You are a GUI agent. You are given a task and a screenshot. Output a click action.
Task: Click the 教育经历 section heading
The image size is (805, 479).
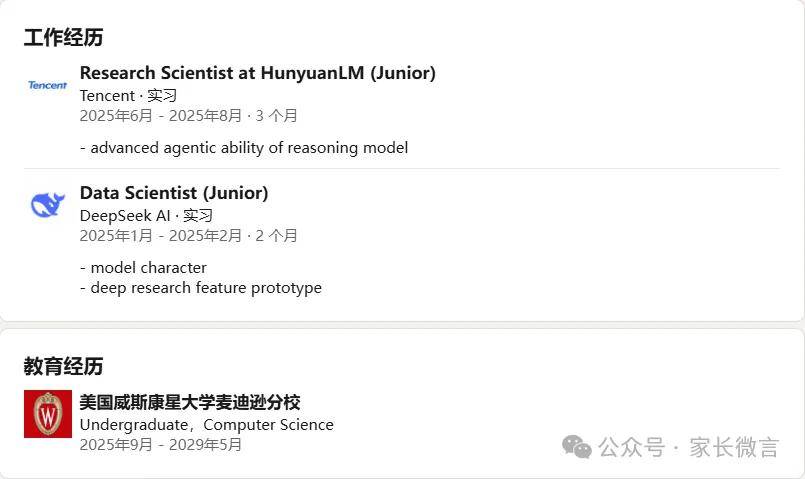63,366
